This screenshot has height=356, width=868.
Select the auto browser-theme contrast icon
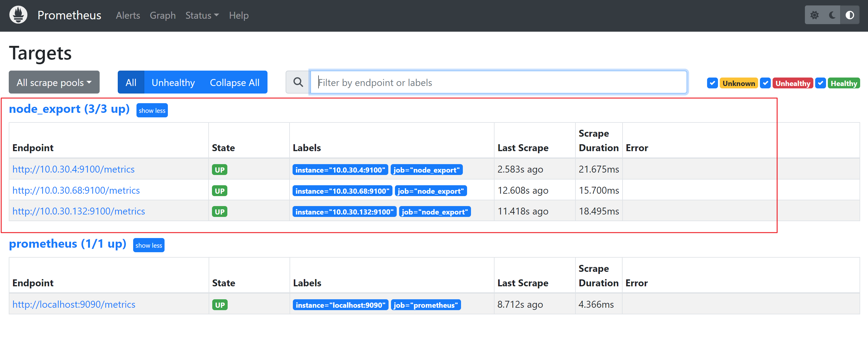pos(850,15)
